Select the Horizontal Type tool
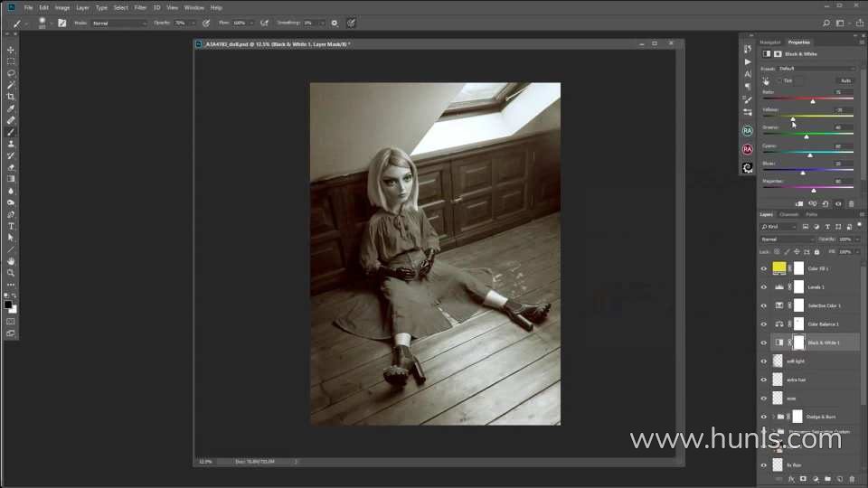868x488 pixels. [x=11, y=226]
